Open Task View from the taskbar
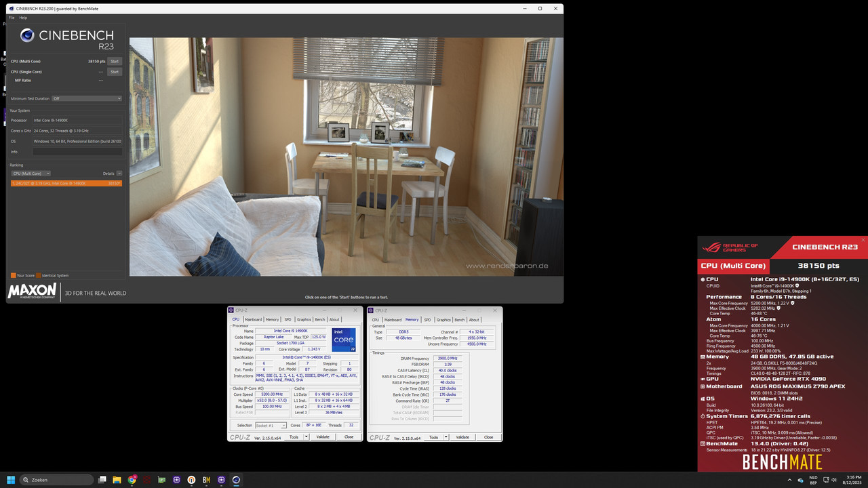 (x=102, y=480)
